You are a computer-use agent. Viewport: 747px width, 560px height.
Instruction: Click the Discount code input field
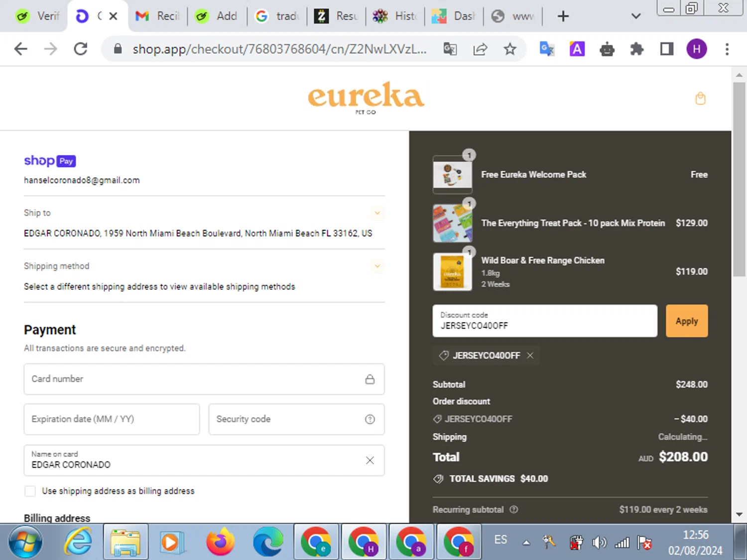click(x=545, y=321)
